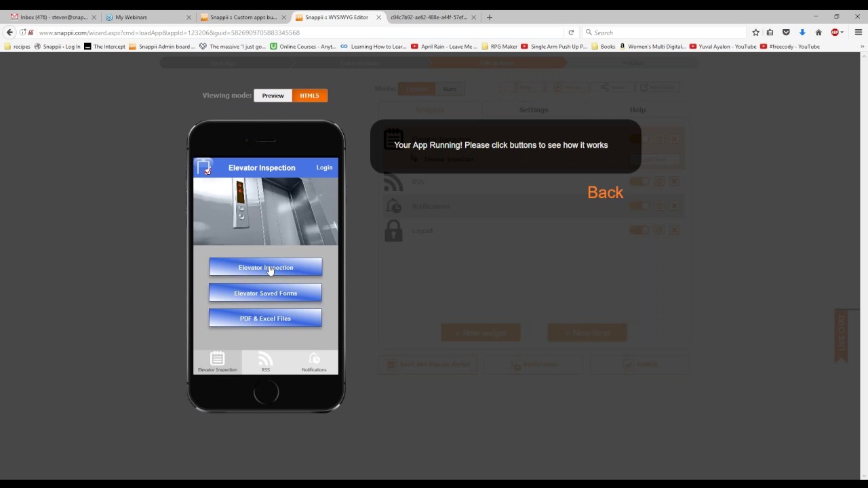The height and width of the screenshot is (488, 868).
Task: Open the Settings tab
Action: 534,110
